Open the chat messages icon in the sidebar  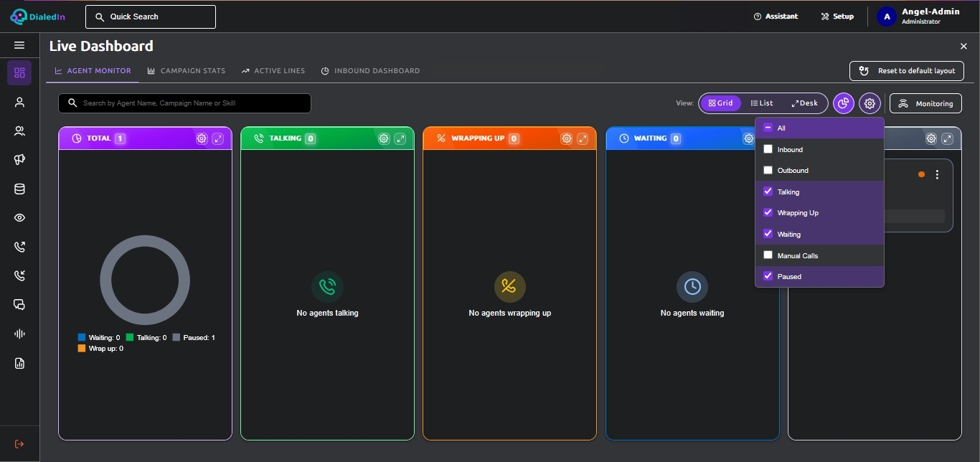click(19, 305)
